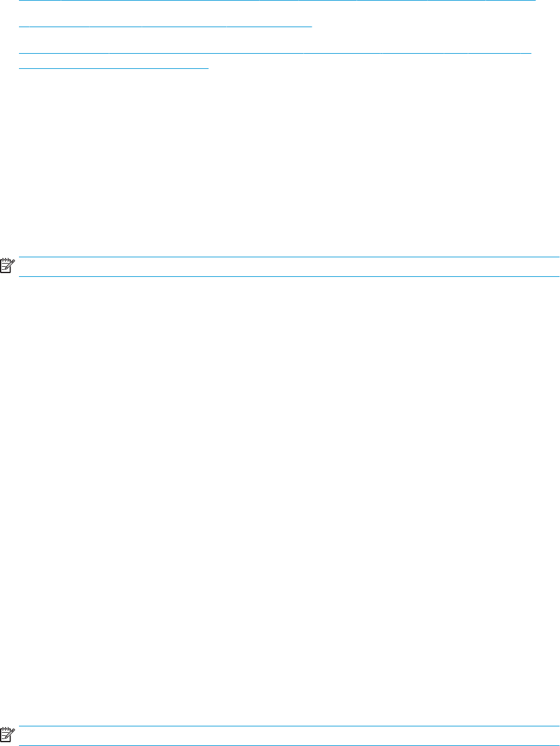Click right end of second link underline
This screenshot has width=560, height=746.
coord(311,27)
